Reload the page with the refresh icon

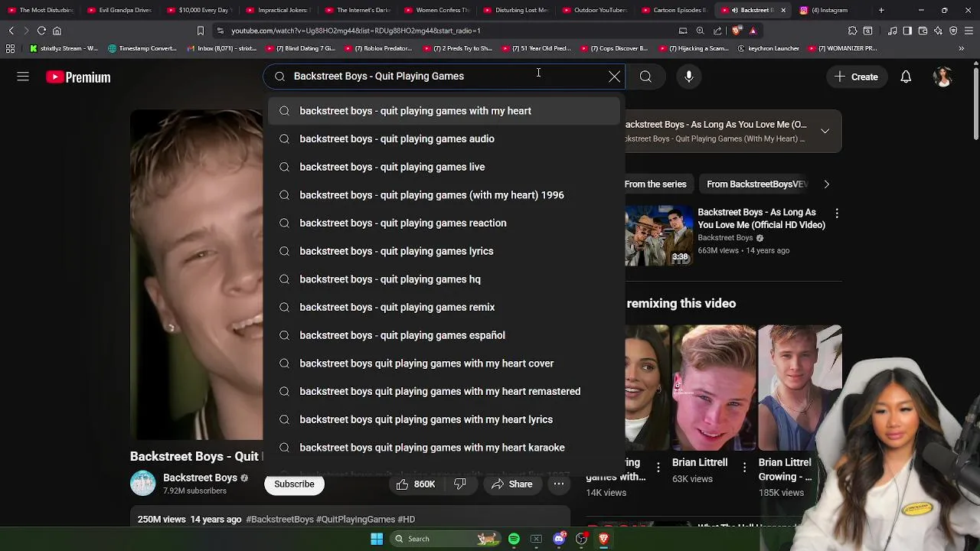tap(41, 31)
